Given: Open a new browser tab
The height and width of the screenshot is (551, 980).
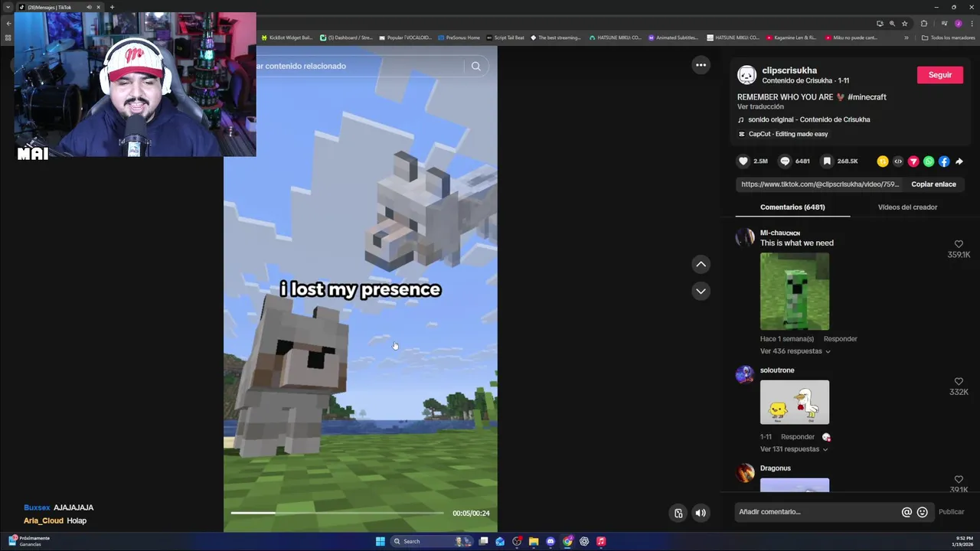Looking at the screenshot, I should (112, 7).
